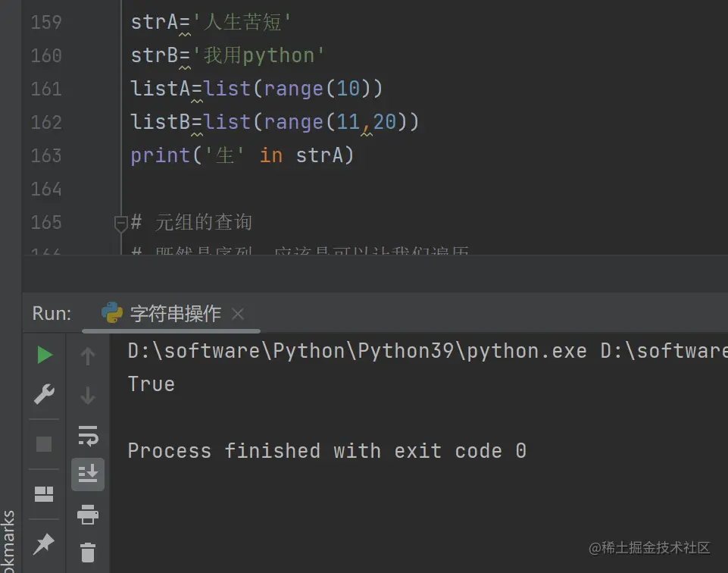Click the print console output icon
728x573 pixels.
pos(88,515)
